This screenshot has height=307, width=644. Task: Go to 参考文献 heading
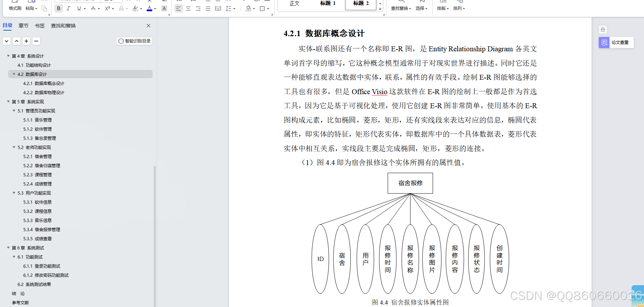pyautogui.click(x=20, y=302)
